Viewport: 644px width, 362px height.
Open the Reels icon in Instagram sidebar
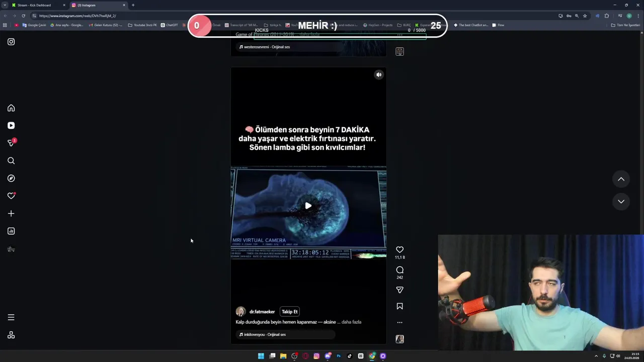pos(11,126)
